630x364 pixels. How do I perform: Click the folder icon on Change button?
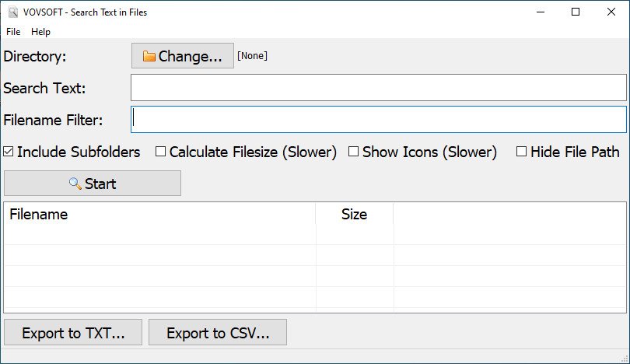click(x=149, y=57)
